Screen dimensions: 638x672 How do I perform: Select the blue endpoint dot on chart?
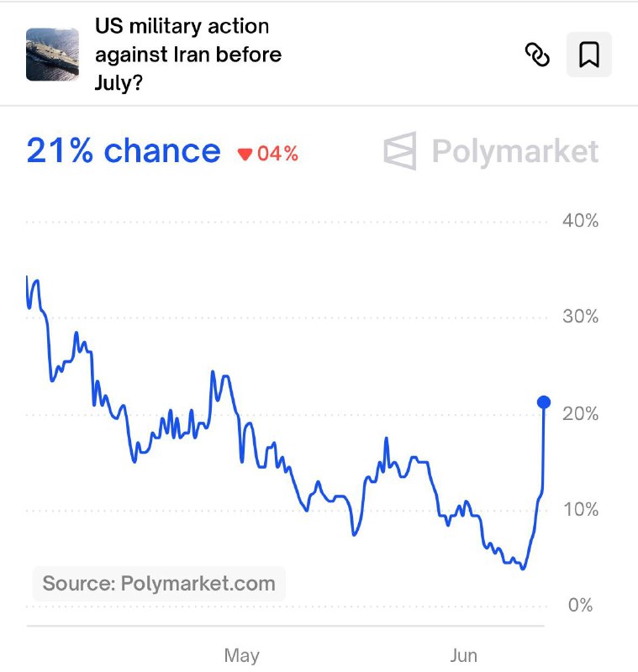[x=544, y=402]
